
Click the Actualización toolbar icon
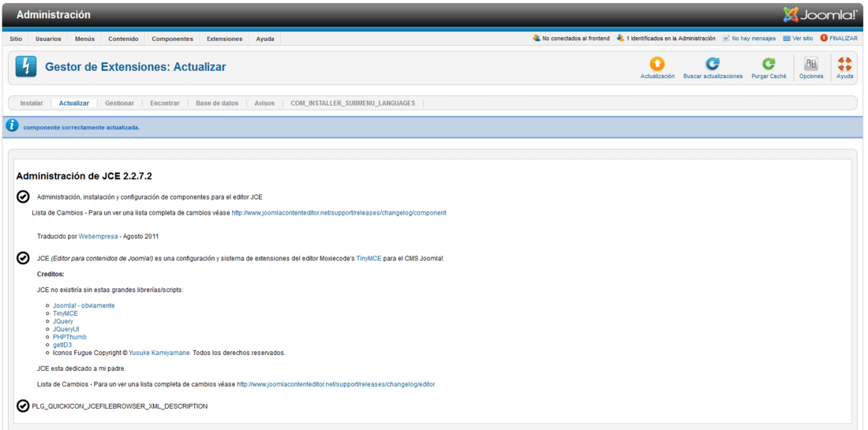point(657,64)
